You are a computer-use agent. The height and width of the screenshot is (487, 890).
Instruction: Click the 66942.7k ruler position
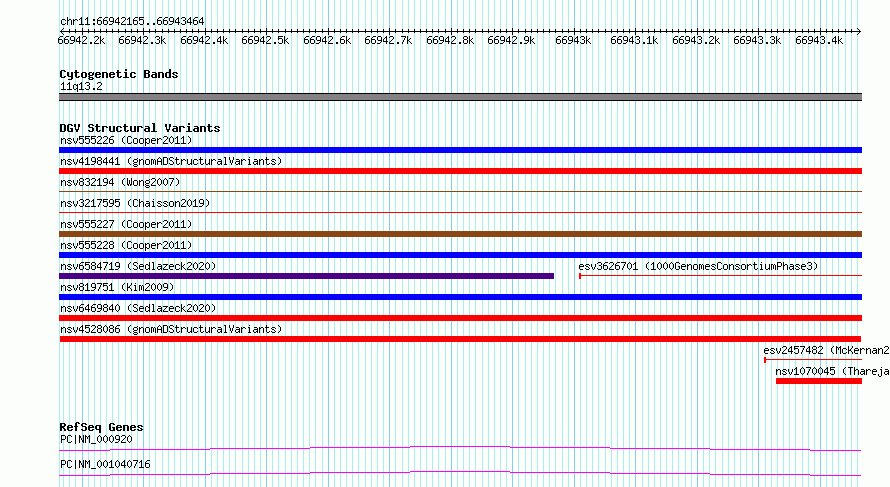point(388,40)
